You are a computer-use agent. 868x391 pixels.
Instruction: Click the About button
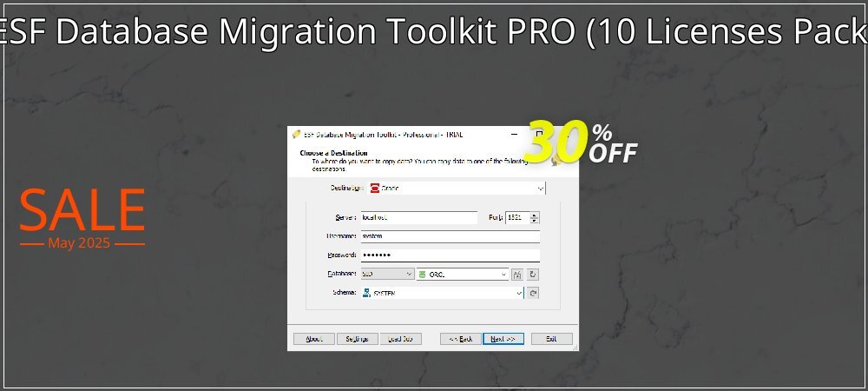pyautogui.click(x=314, y=339)
